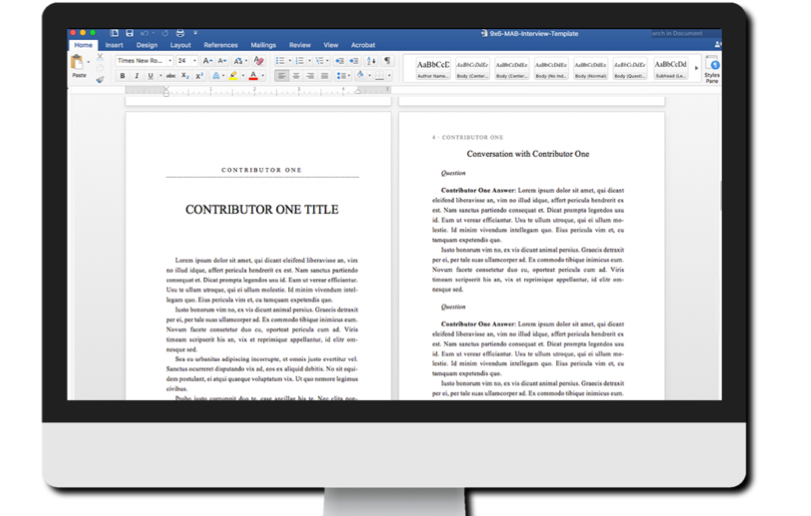Click the Sort A-Z icon

click(371, 60)
